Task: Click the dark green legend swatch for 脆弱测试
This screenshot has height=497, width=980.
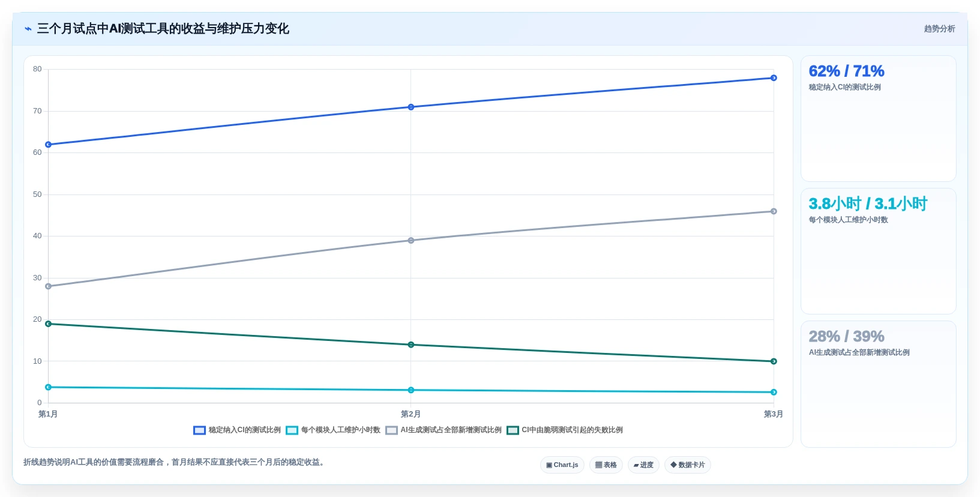Action: point(513,430)
